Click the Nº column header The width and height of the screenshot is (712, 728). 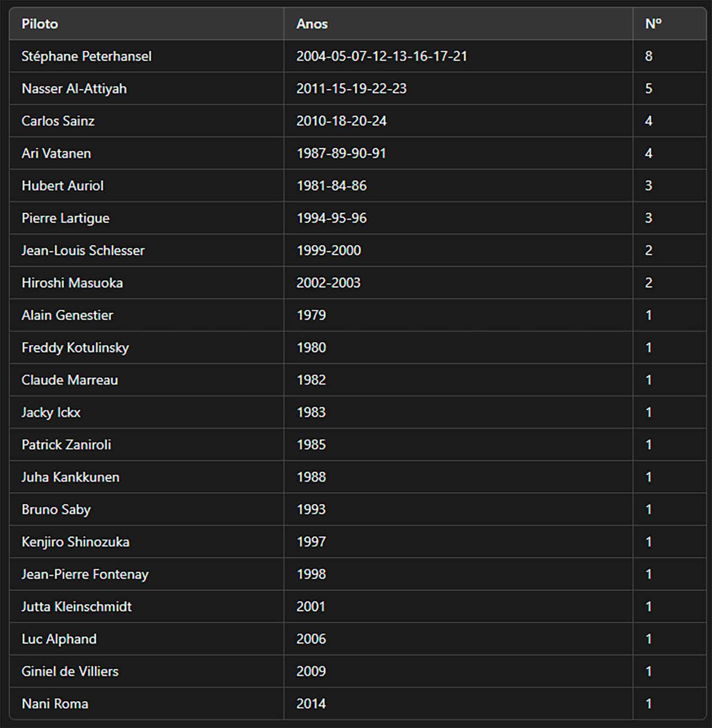(653, 24)
